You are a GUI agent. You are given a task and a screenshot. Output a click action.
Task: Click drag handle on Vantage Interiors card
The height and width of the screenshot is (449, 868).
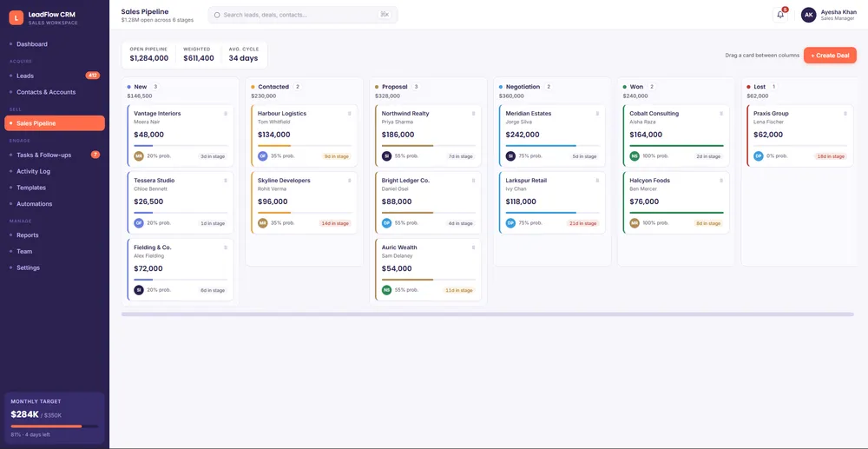(226, 114)
